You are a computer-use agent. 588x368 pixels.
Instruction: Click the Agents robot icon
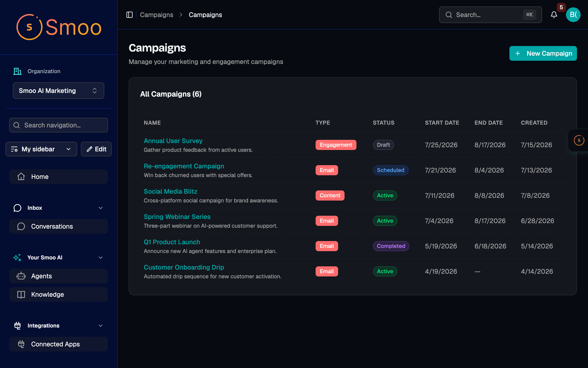21,276
